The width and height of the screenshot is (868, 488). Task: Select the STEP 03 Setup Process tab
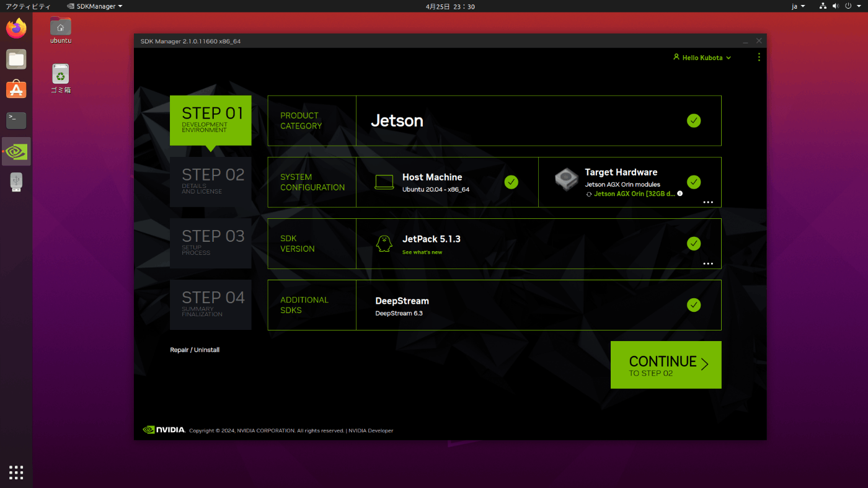point(211,243)
